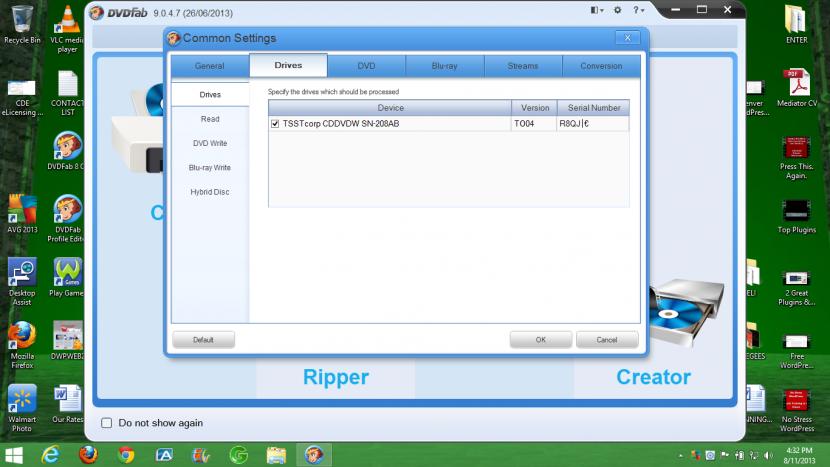Screen dimensions: 830x467
Task: Click the R8QJ serial number cell
Action: click(593, 124)
